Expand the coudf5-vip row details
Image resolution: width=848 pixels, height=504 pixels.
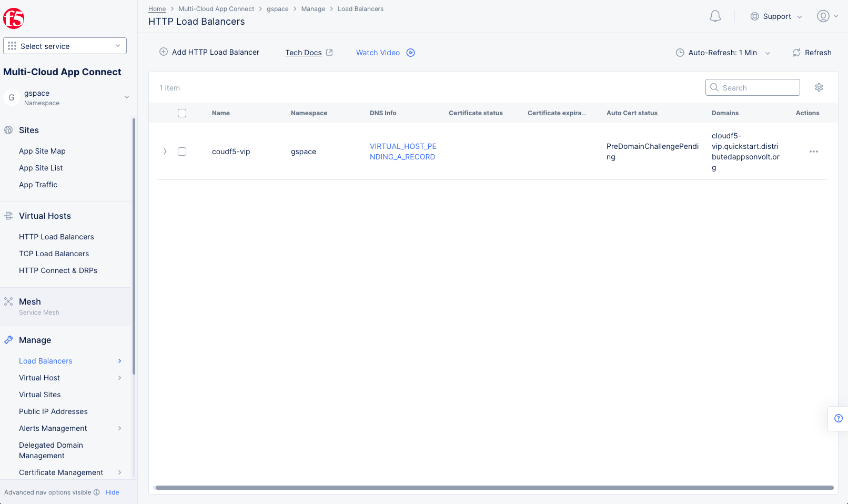165,151
